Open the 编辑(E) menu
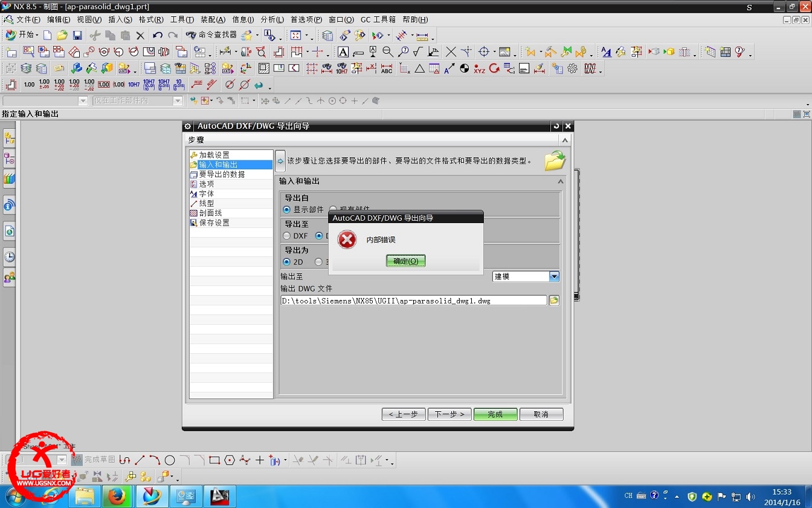Viewport: 812px width, 508px height. point(59,20)
